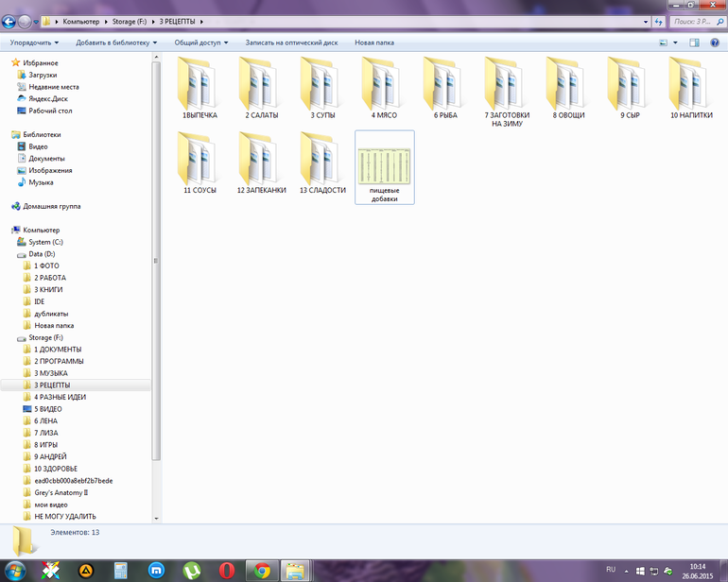This screenshot has width=728, height=582.
Task: Click the Back navigation arrow
Action: click(9, 22)
